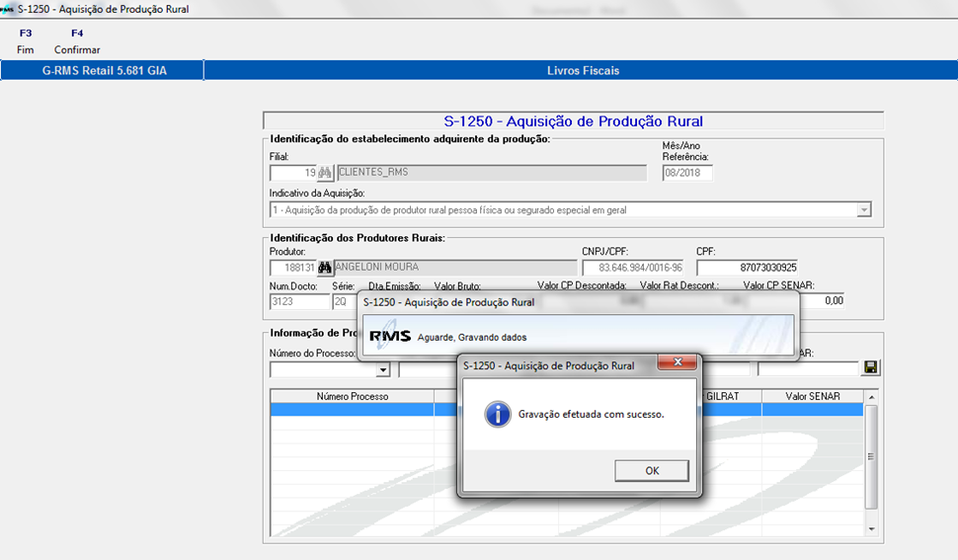Click the grid scrollbar up arrow
Image resolution: width=958 pixels, height=560 pixels.
click(x=872, y=397)
